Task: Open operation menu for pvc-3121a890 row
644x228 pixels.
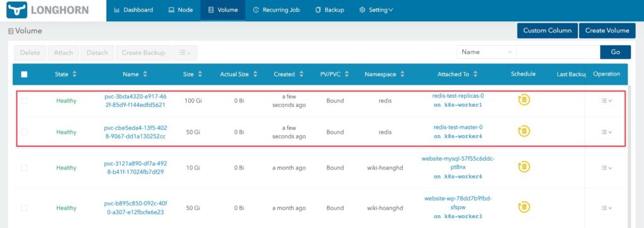Action: pos(607,168)
